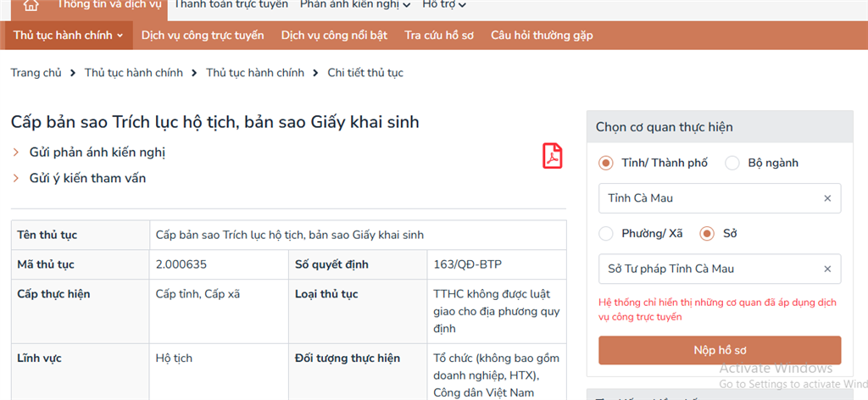Image resolution: width=868 pixels, height=400 pixels.
Task: Select the Bộ ngành radio button
Action: (732, 164)
